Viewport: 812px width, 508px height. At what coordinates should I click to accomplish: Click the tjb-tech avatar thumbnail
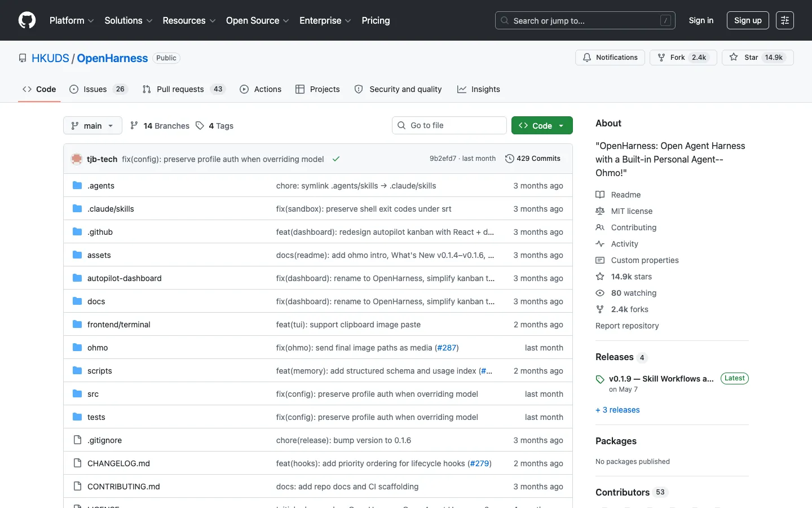click(x=77, y=159)
